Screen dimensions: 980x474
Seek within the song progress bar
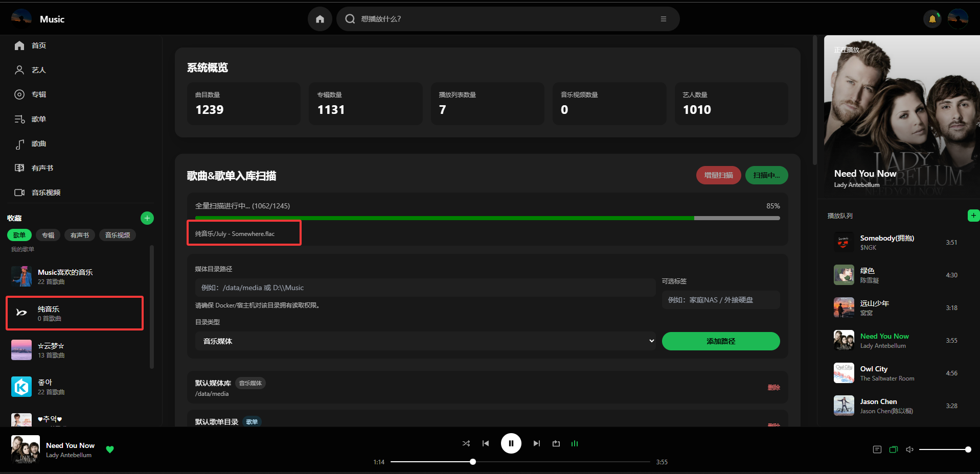pos(520,462)
